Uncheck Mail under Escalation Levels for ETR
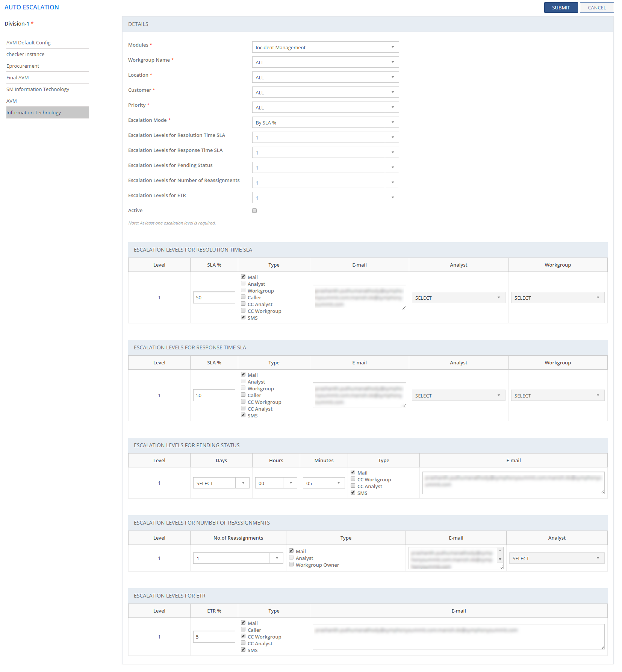This screenshot has width=622, height=672. pyautogui.click(x=243, y=622)
